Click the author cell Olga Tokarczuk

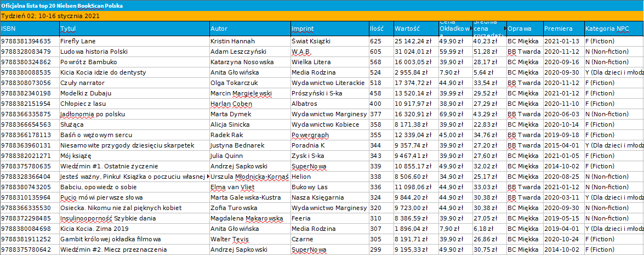(x=250, y=83)
